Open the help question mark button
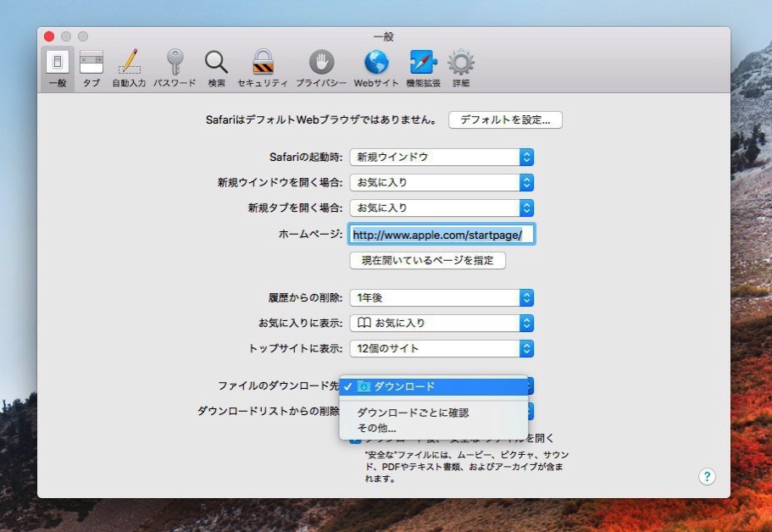The image size is (772, 532). click(x=707, y=476)
